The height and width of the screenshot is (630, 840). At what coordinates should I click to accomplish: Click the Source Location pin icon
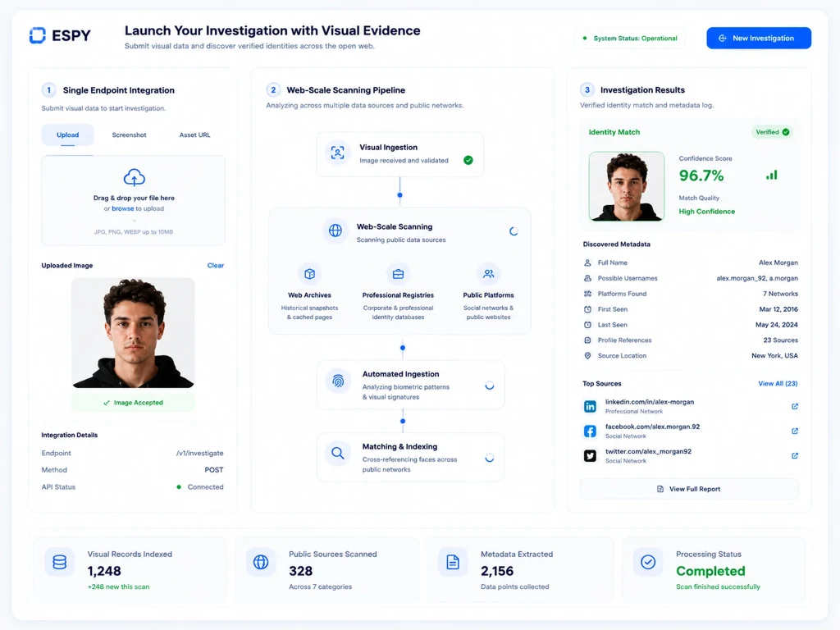587,356
